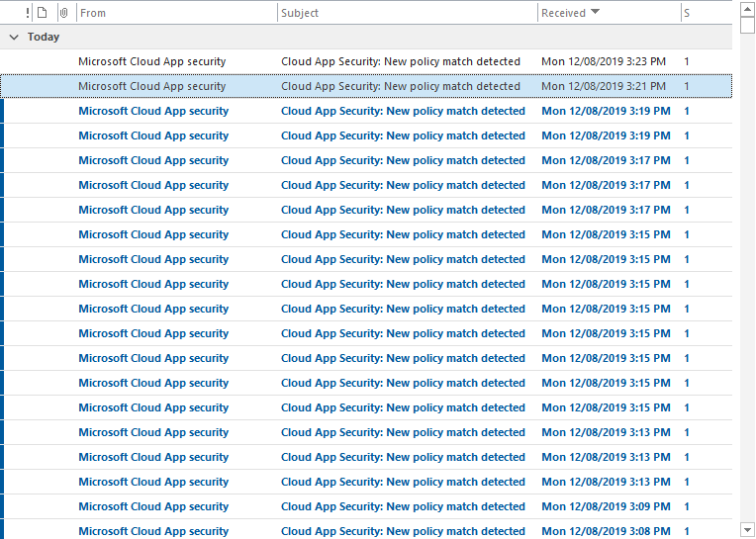Image resolution: width=756 pixels, height=539 pixels.
Task: Open the unread email received at 3:08 PM
Action: [x=401, y=530]
